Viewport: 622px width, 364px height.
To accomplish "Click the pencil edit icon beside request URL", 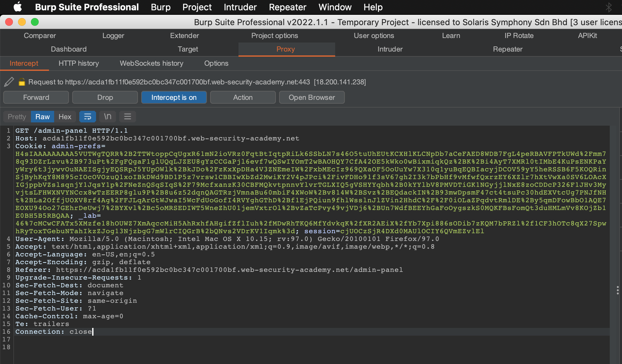I will click(9, 82).
